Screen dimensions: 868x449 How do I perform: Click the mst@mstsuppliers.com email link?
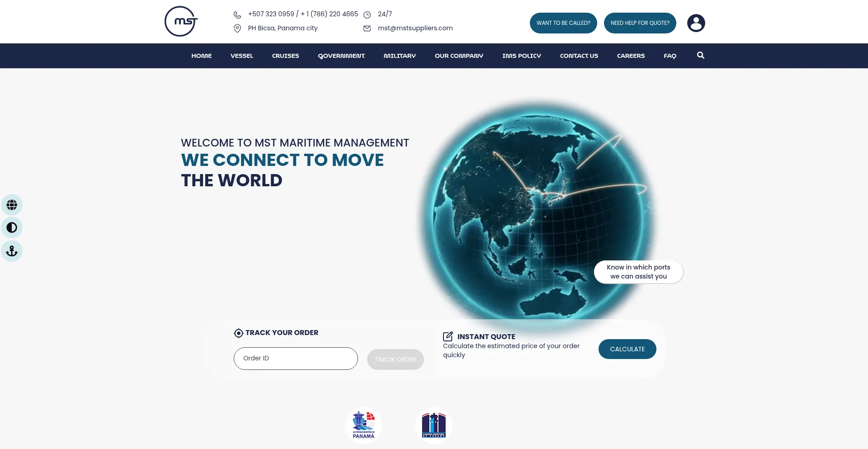point(415,28)
